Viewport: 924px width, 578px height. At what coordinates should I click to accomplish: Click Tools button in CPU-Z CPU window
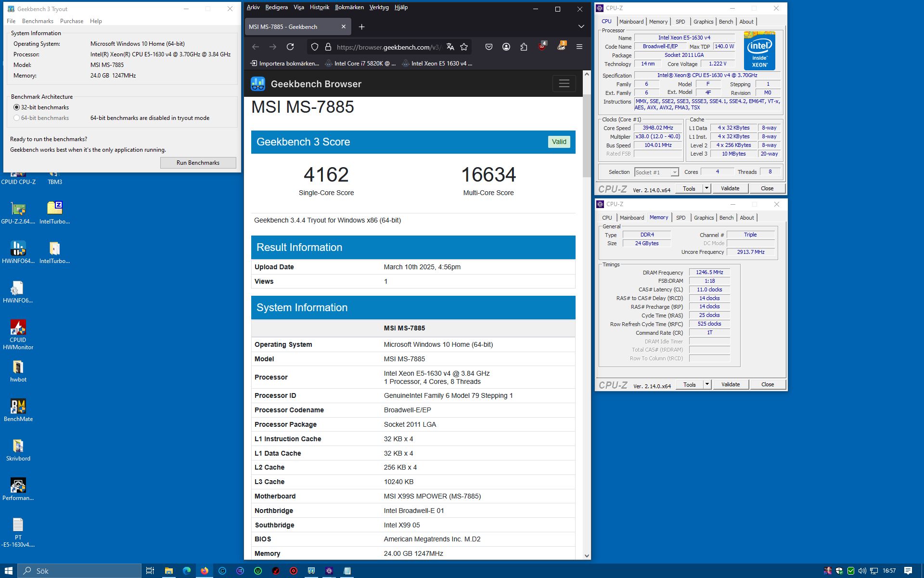pos(689,188)
